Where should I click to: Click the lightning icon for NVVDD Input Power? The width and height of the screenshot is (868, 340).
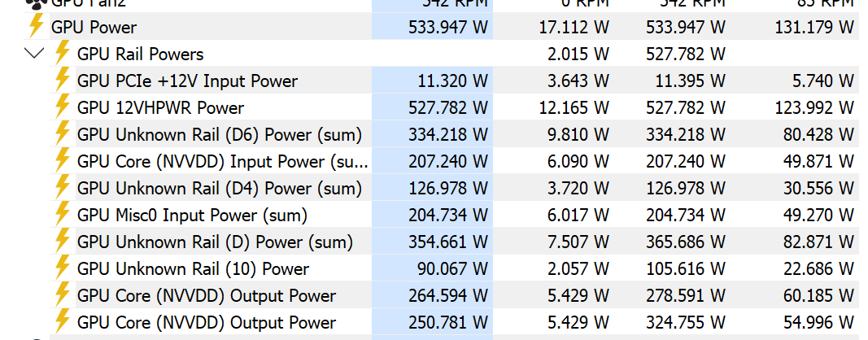tap(63, 160)
